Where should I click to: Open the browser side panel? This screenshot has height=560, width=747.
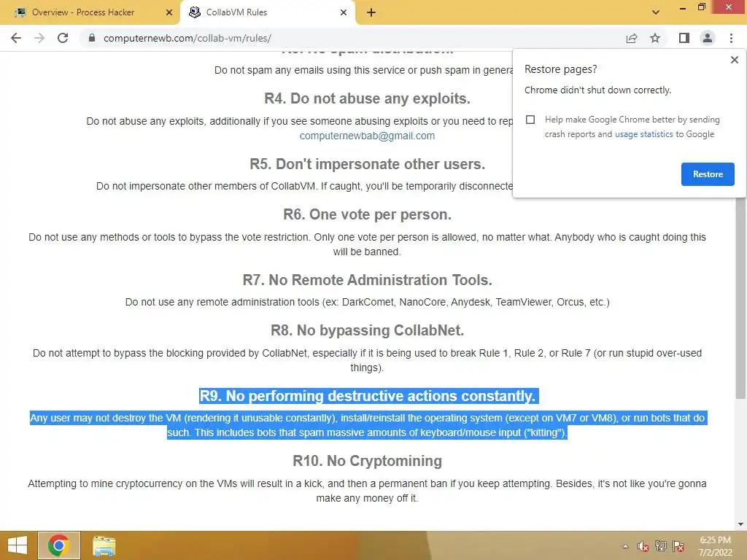click(x=684, y=38)
